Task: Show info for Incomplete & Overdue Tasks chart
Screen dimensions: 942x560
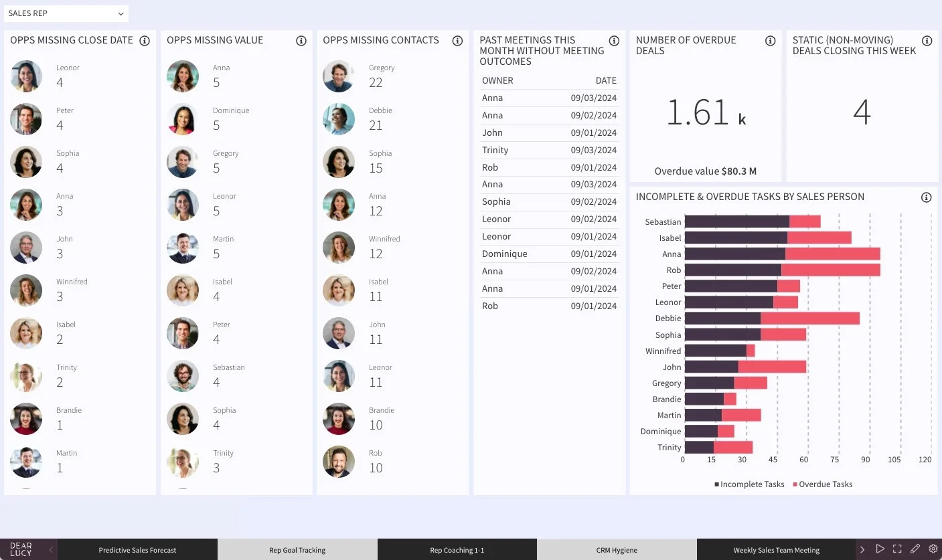Action: tap(926, 197)
